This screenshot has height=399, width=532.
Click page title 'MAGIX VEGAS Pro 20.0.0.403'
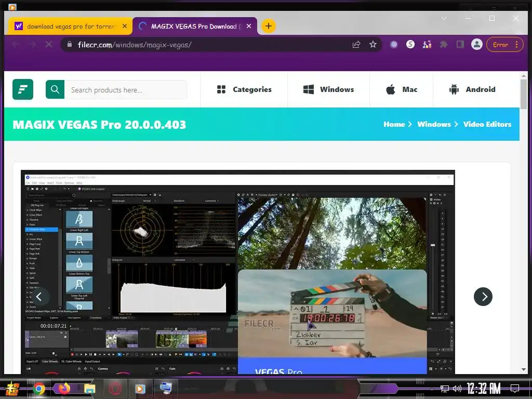tap(99, 125)
